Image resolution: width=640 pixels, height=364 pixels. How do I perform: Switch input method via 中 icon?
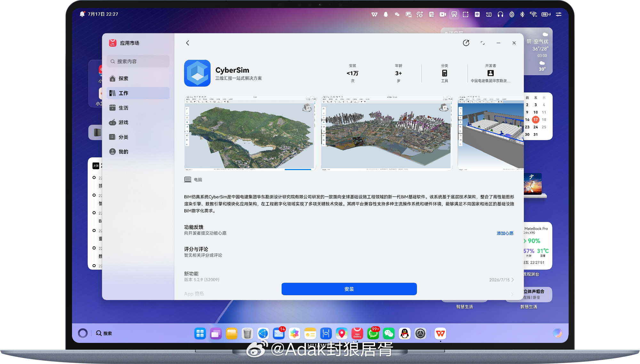[477, 14]
